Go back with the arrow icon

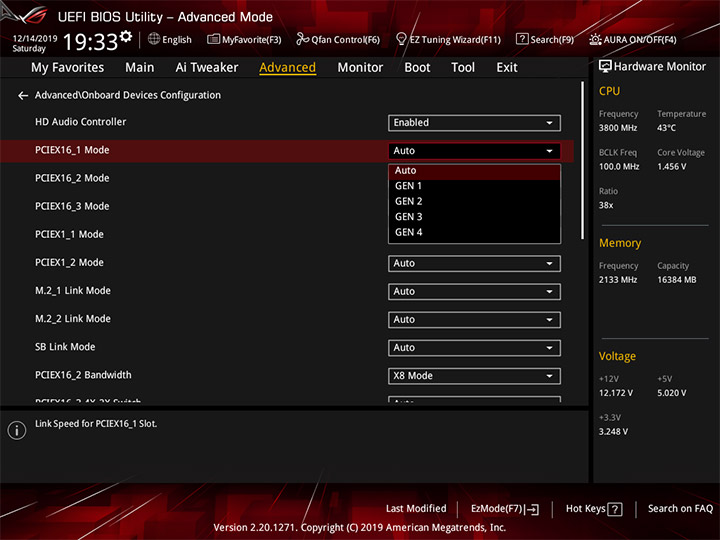(22, 96)
